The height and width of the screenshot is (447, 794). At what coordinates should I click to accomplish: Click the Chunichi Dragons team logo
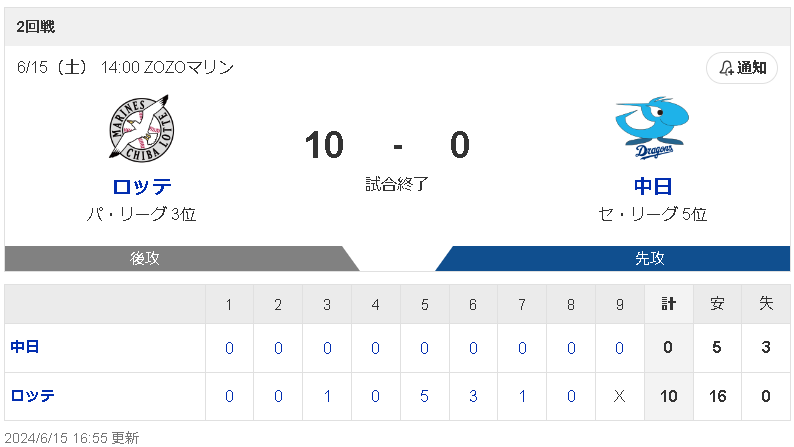(x=653, y=129)
